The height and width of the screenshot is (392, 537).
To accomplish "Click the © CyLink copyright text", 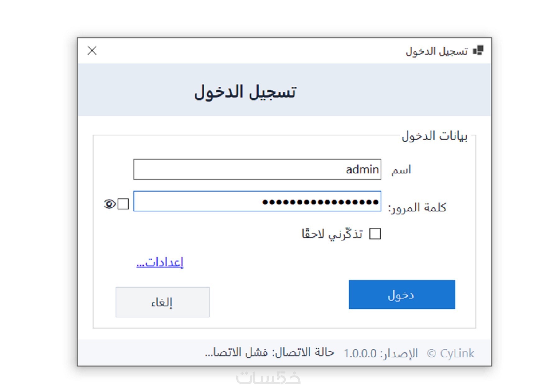I will pos(451,353).
